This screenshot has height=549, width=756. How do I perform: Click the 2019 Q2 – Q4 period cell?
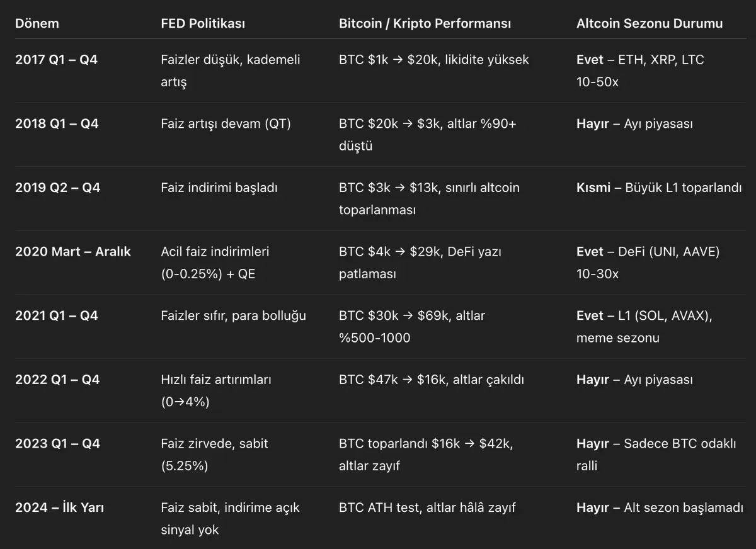pos(57,188)
